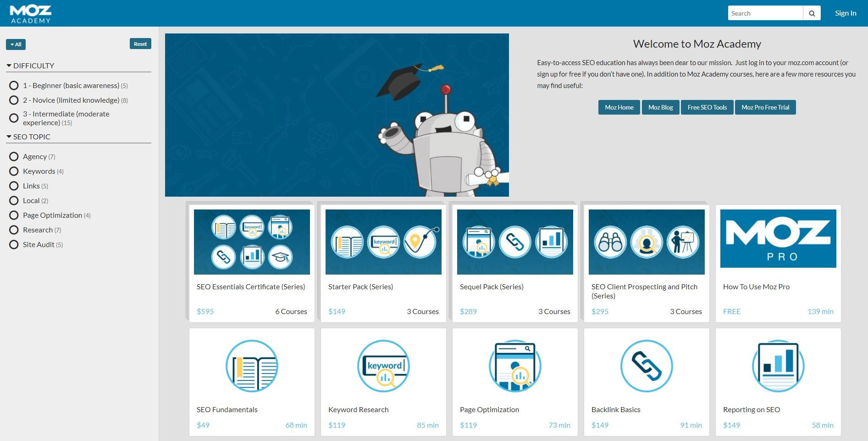Click the $49 price text
The height and width of the screenshot is (441, 868).
pos(203,425)
